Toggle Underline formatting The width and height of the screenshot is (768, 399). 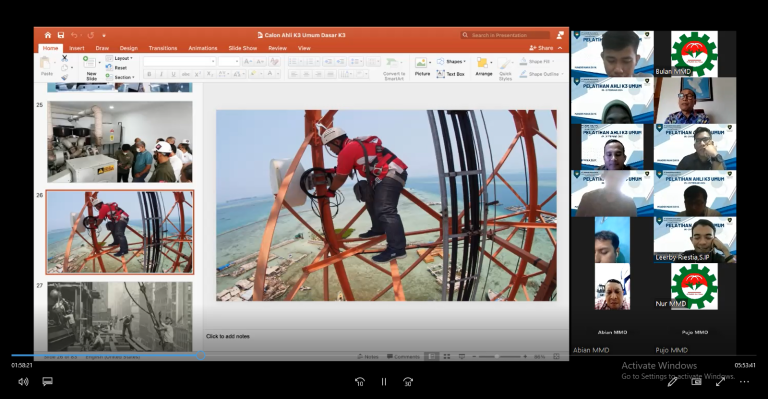(173, 74)
